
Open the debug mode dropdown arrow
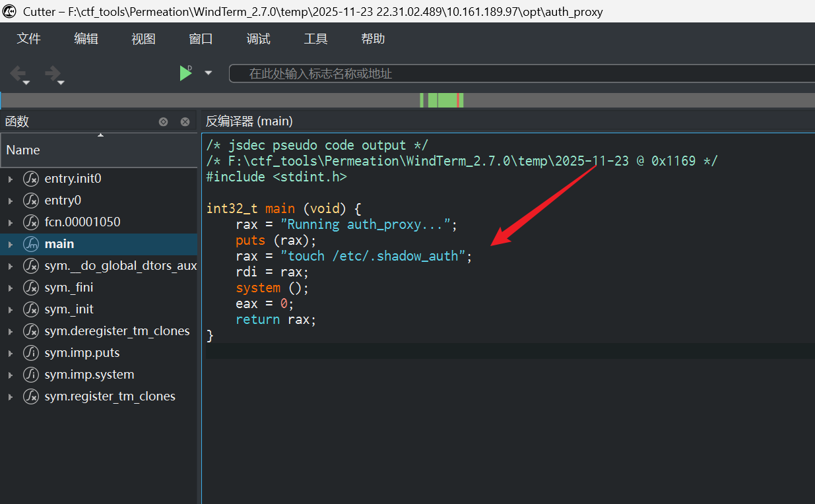pos(209,73)
